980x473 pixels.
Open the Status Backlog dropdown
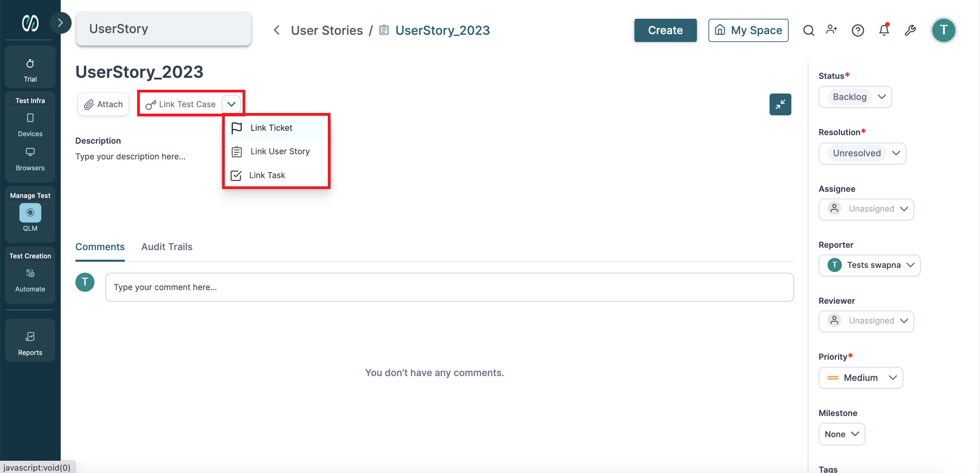[855, 97]
